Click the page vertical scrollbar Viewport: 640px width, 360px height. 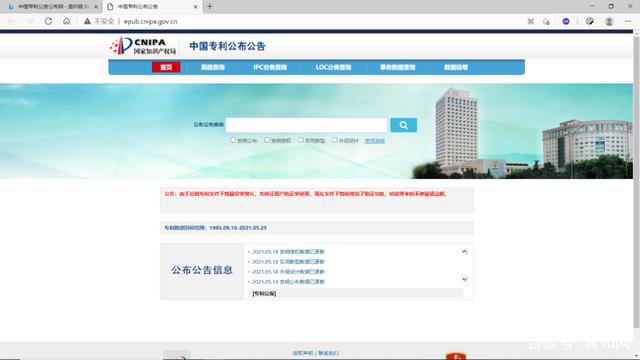tap(636, 182)
